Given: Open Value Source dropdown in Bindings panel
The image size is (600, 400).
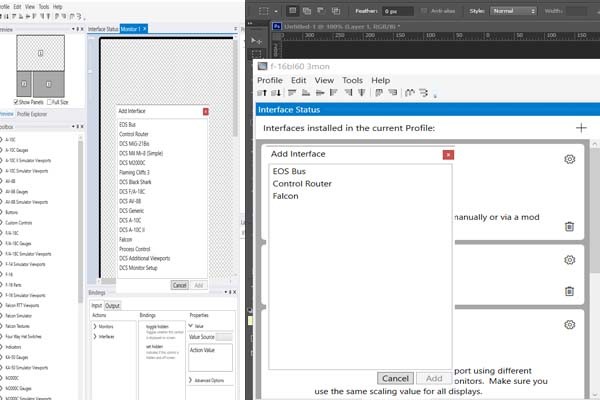Looking at the screenshot, I should click(224, 337).
